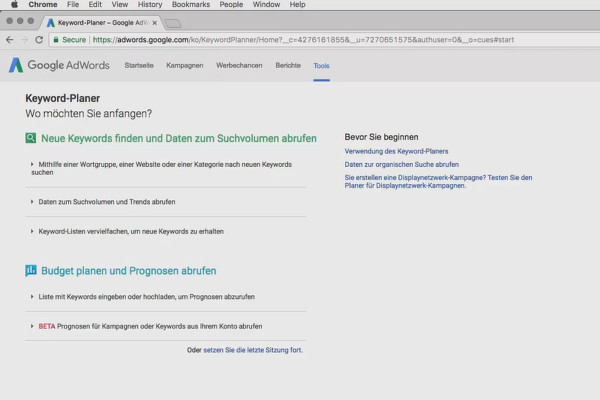Open 'Daten zur organischen Suche abrufen' link
Image resolution: width=600 pixels, height=400 pixels.
pos(401,164)
